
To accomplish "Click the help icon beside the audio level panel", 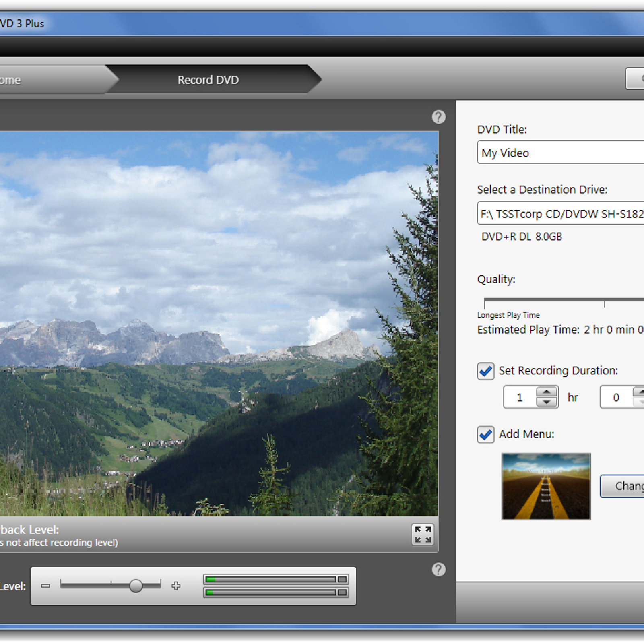I will pyautogui.click(x=438, y=570).
